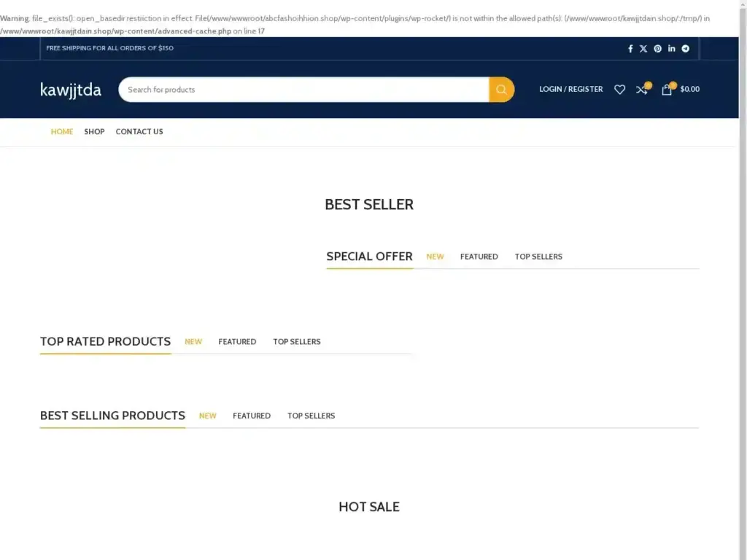Viewport: 747px width, 560px height.
Task: Click inside the product search field
Action: pos(292,89)
